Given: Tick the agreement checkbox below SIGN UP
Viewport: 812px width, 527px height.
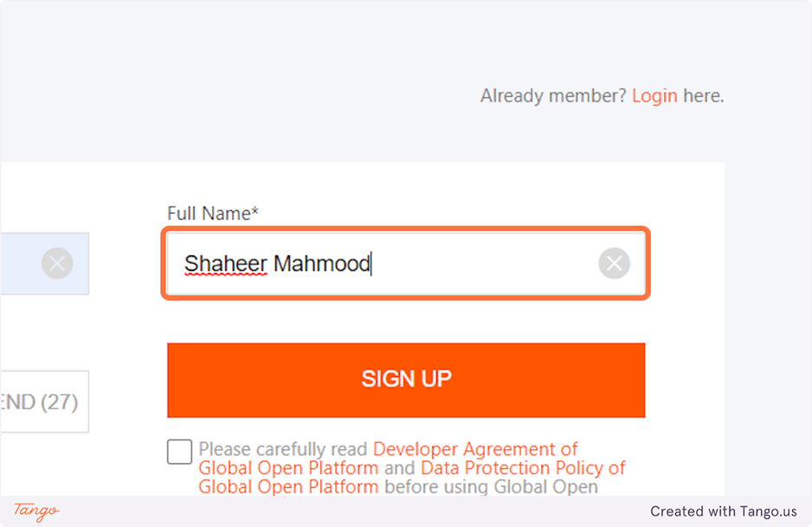Looking at the screenshot, I should (179, 452).
